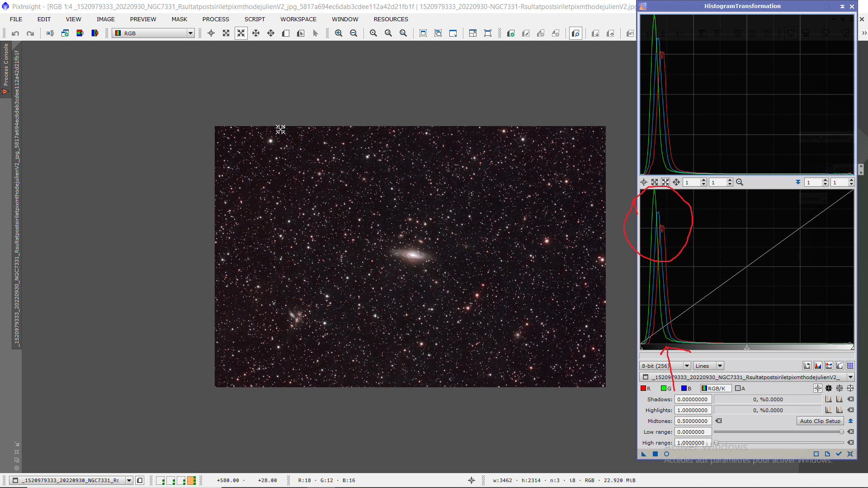Click the Midtones value input field
This screenshot has height=488, width=868.
(x=693, y=421)
